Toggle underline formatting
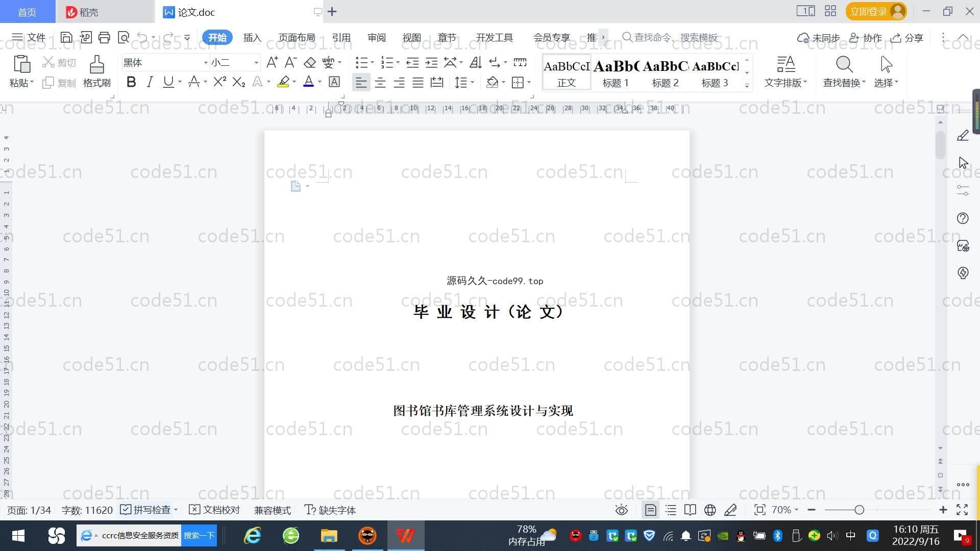980x551 pixels. click(x=168, y=82)
